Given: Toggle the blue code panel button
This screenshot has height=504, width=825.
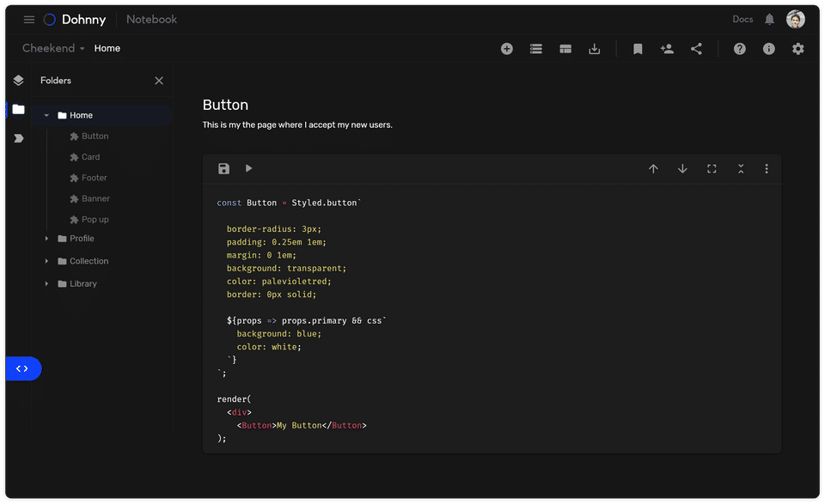Looking at the screenshot, I should pos(22,368).
